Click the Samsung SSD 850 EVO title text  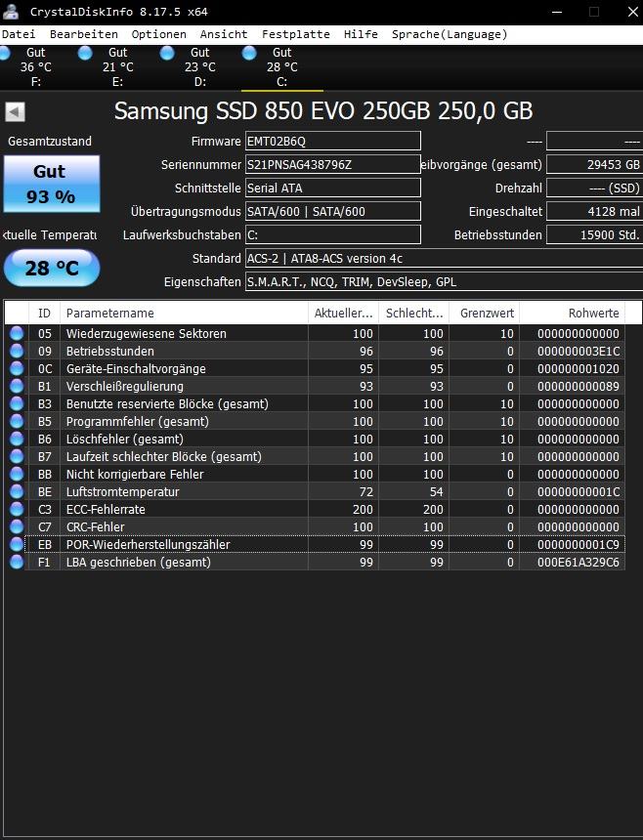coord(323,111)
